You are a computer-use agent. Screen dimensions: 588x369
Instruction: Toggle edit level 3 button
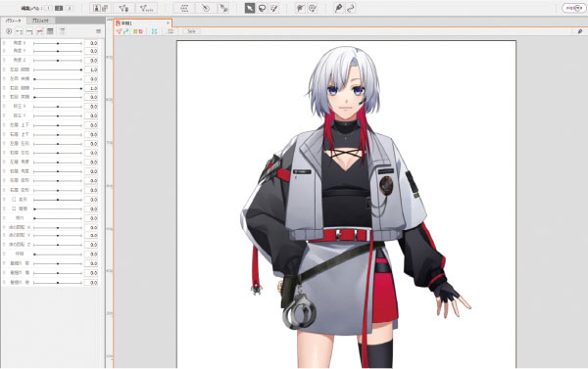70,8
